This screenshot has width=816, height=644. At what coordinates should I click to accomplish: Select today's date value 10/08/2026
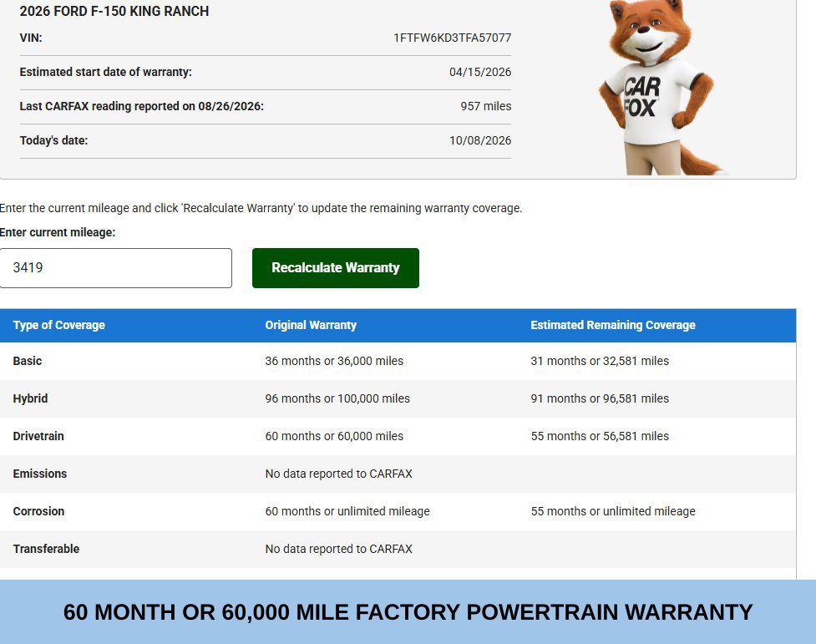[x=479, y=140]
